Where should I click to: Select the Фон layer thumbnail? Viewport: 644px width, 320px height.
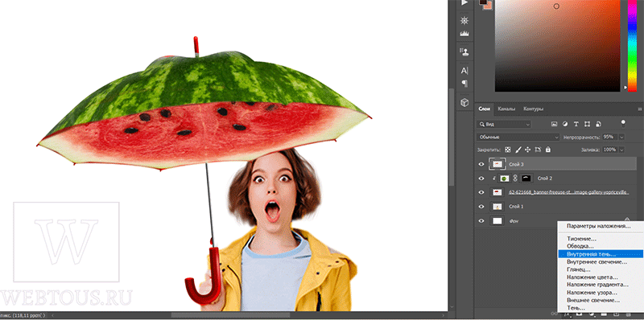(x=497, y=221)
